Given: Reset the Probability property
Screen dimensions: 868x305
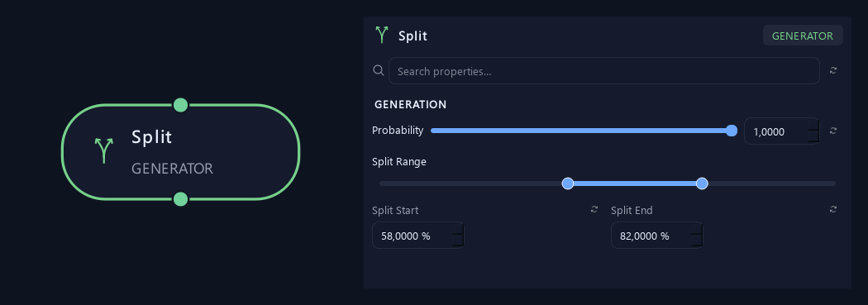Looking at the screenshot, I should click(833, 131).
